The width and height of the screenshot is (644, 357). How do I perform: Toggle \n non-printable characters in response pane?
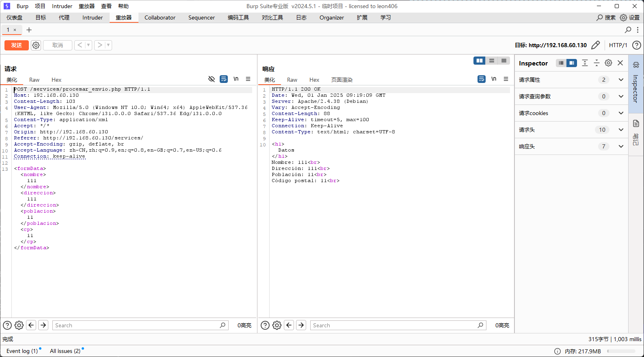coord(494,79)
